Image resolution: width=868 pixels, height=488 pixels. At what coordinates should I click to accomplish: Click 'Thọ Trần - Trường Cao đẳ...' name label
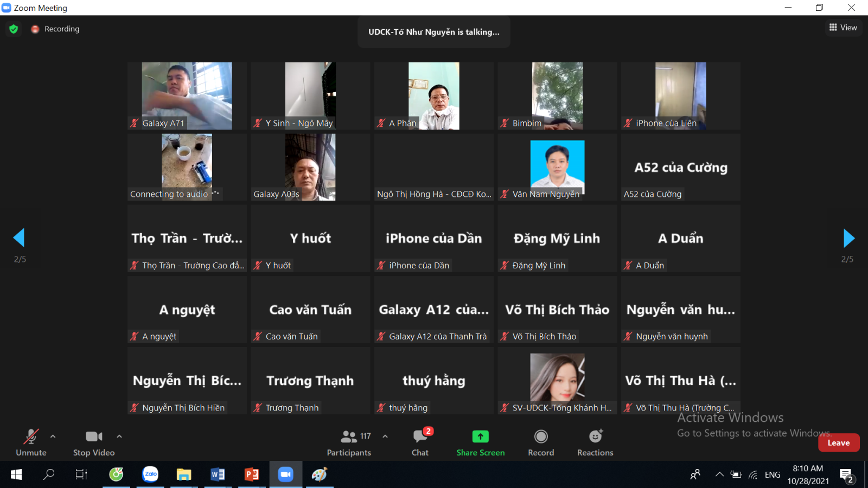pos(187,265)
